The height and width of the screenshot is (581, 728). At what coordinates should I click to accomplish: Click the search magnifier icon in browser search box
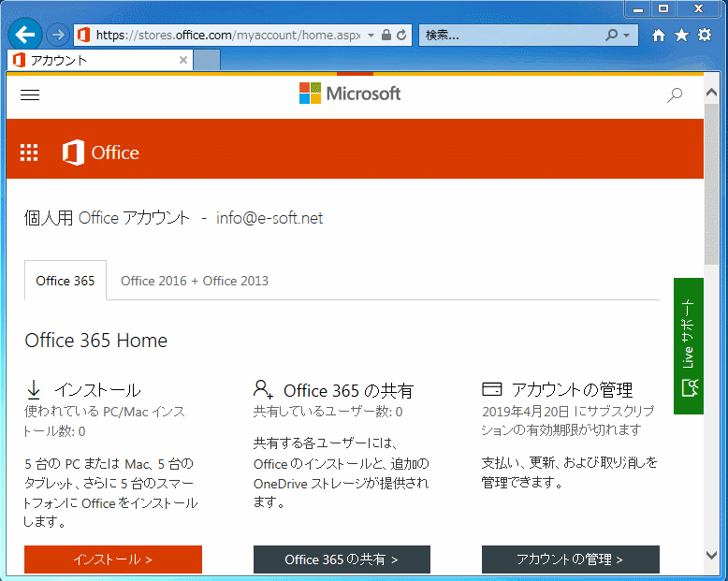[611, 35]
